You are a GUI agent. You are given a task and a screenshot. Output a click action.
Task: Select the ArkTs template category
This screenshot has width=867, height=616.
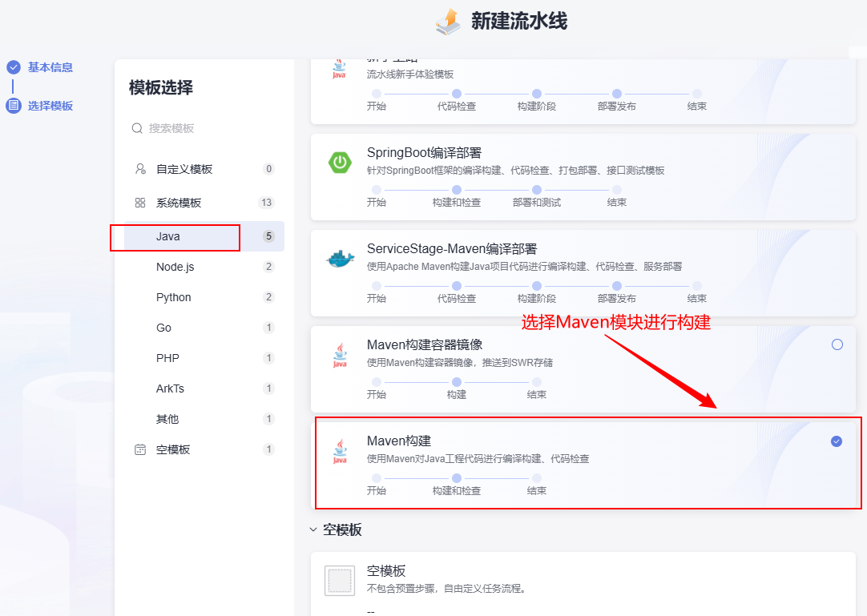(204, 389)
